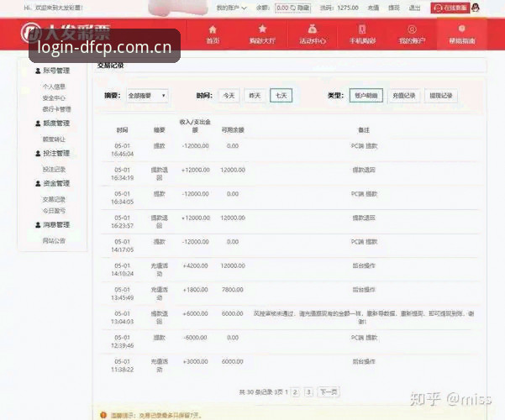Click the 摘要 column header
The width and height of the screenshot is (505, 420).
click(160, 130)
